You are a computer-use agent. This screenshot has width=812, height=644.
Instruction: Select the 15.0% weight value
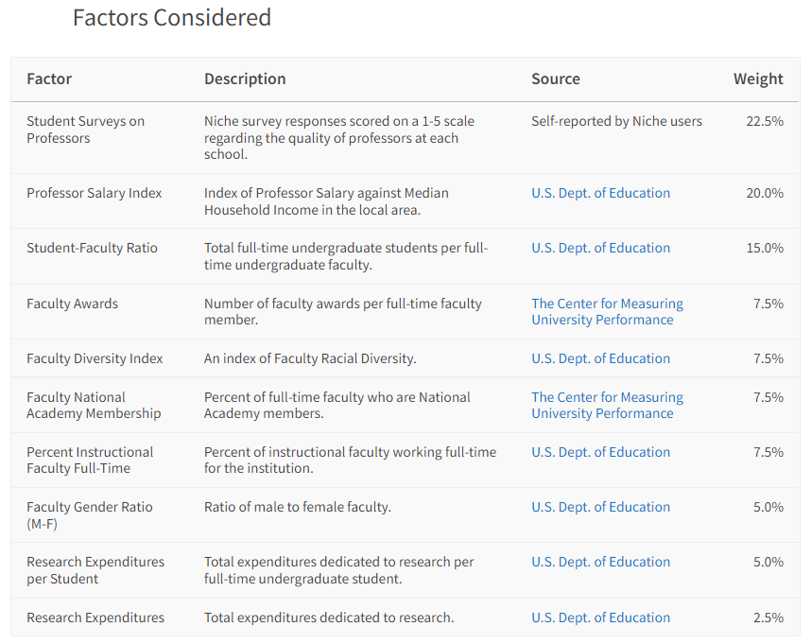coord(765,248)
